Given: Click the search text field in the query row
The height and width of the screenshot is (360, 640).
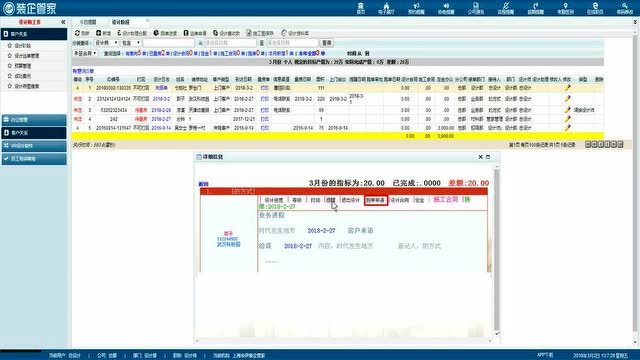Looking at the screenshot, I should point(168,43).
